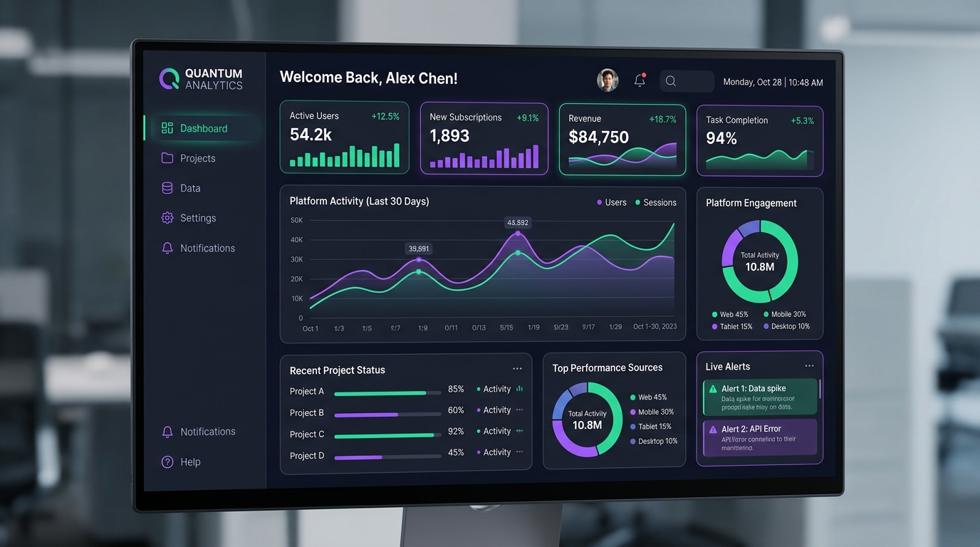Click the warning icon on Alert 2

click(712, 429)
